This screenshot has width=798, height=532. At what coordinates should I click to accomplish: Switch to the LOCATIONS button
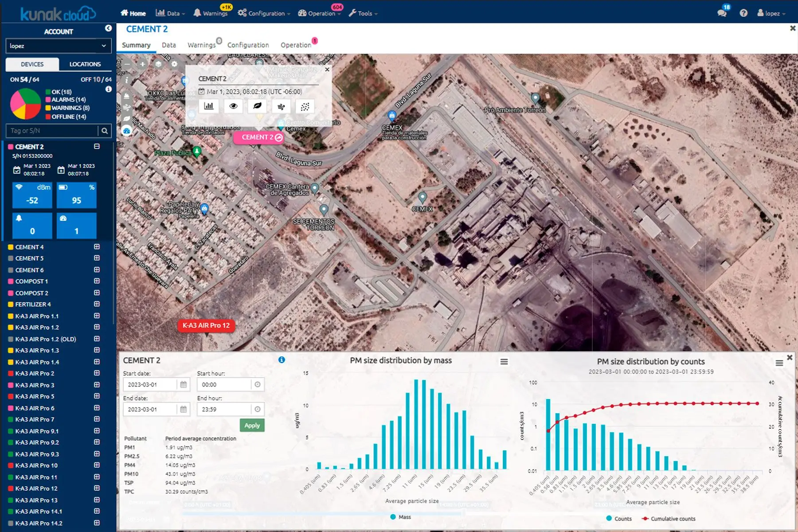(85, 64)
